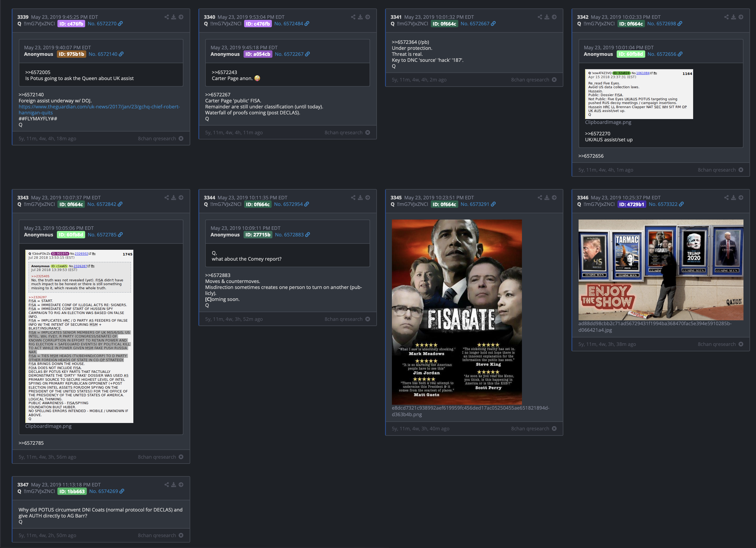Click ID: 975b1b badge
Viewport: 756px width, 548px height.
click(x=72, y=54)
